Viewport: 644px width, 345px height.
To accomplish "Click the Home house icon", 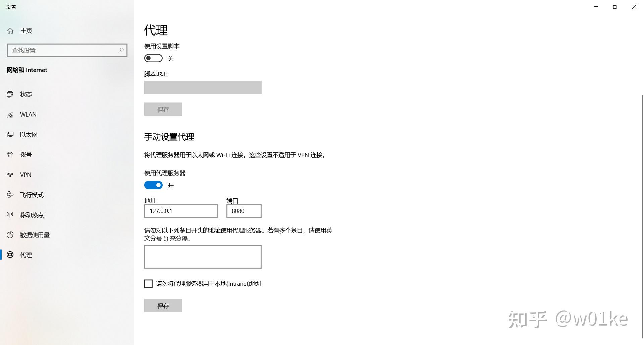I will click(x=10, y=31).
